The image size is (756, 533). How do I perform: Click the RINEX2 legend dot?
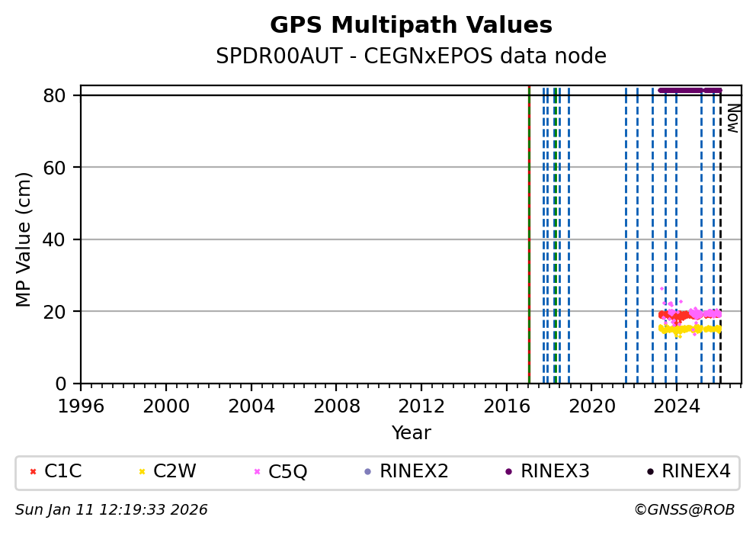pyautogui.click(x=367, y=472)
